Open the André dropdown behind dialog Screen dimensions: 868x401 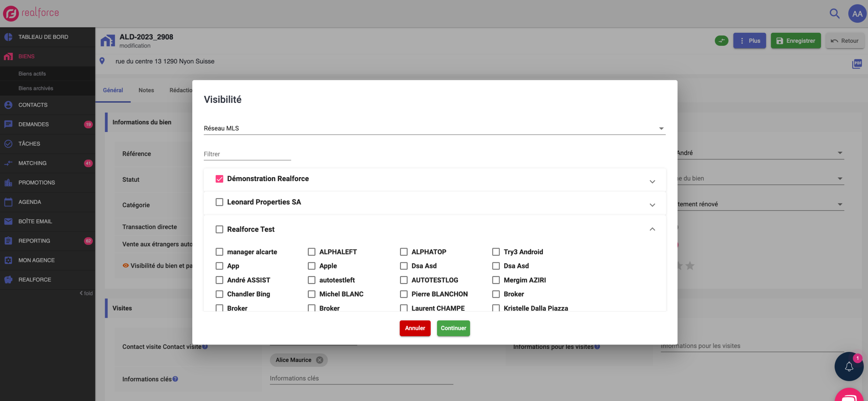[x=761, y=153]
